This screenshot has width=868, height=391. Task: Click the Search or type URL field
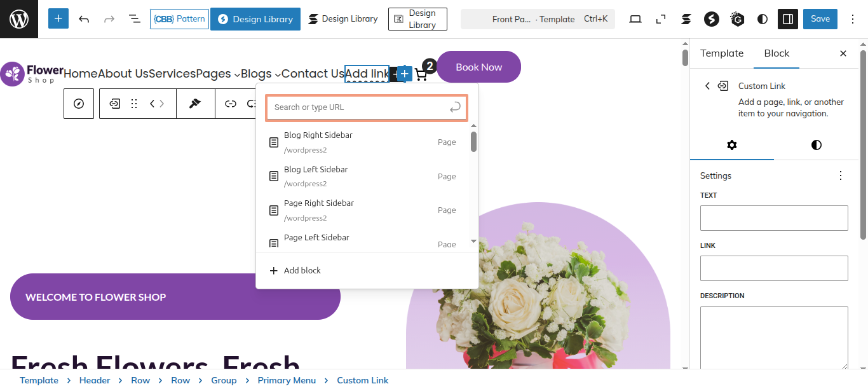(359, 107)
